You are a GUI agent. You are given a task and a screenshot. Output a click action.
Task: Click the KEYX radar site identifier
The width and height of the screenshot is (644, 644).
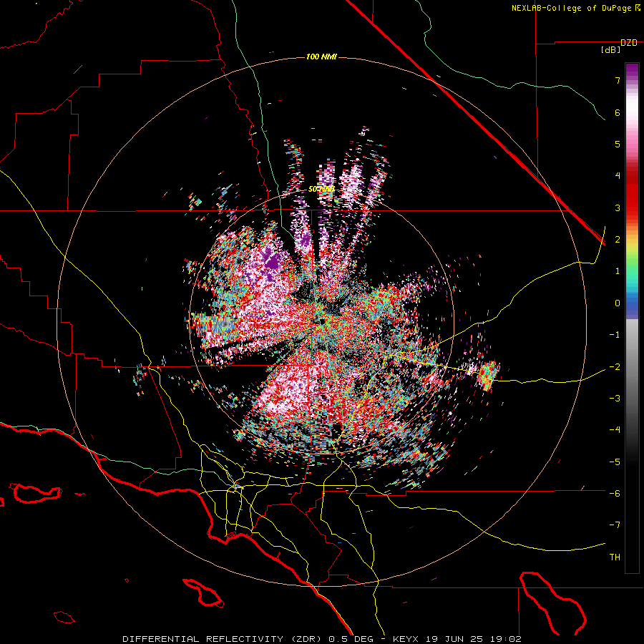coord(406,639)
